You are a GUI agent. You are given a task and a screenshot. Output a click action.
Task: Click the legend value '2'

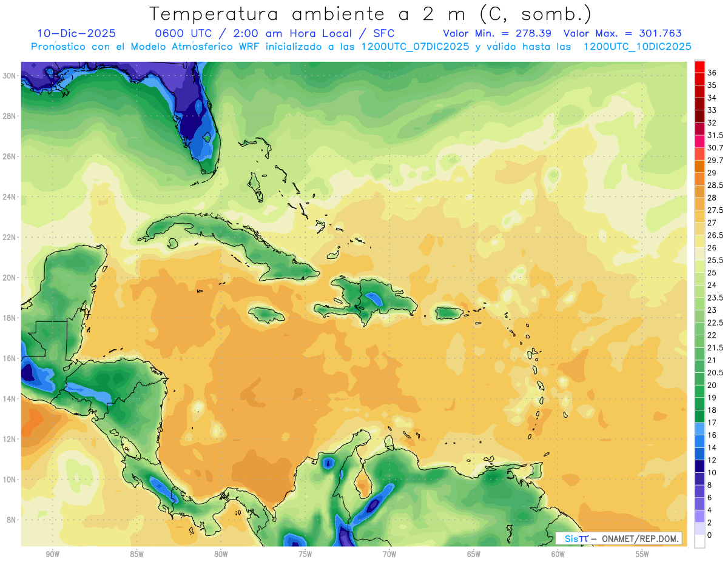click(x=710, y=523)
